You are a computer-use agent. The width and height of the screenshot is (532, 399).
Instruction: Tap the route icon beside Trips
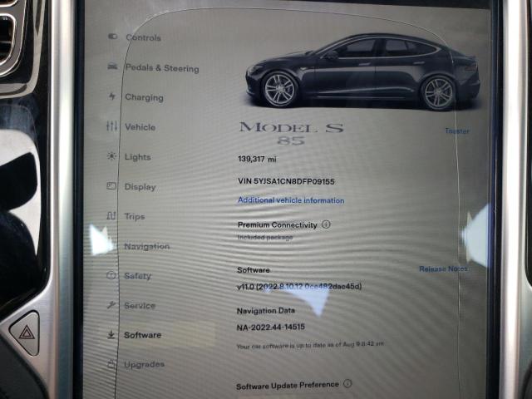(111, 215)
